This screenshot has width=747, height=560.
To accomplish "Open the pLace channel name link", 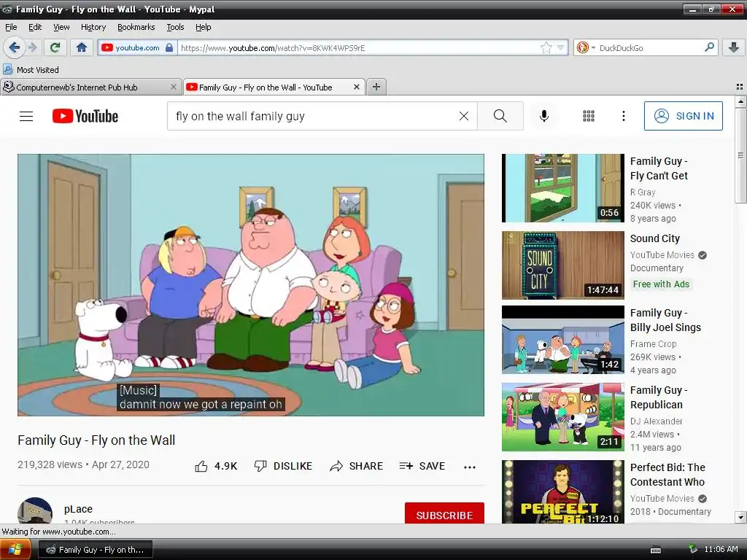I will coord(78,509).
